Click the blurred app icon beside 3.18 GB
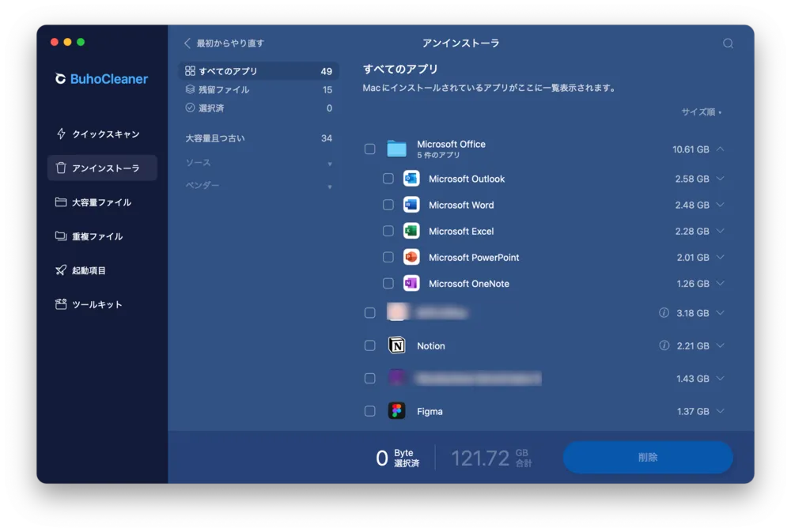The image size is (791, 532). (x=396, y=313)
